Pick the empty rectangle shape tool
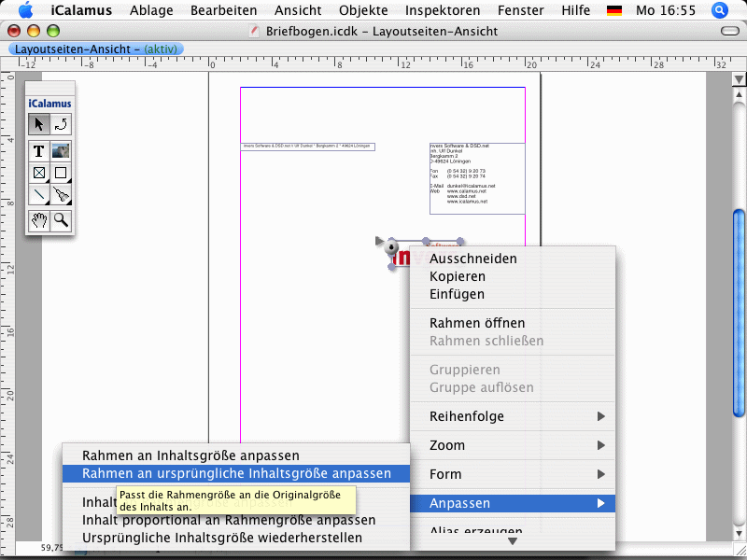 (61, 173)
